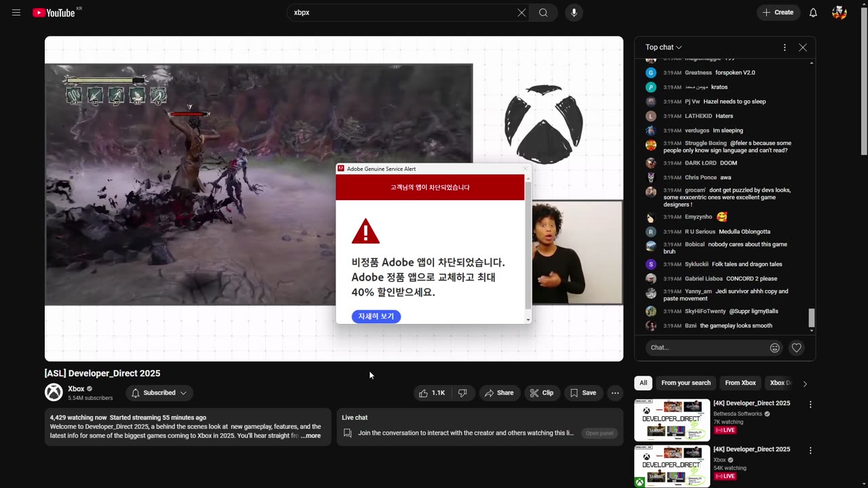868x488 pixels.
Task: Open more video actions menu
Action: (615, 393)
